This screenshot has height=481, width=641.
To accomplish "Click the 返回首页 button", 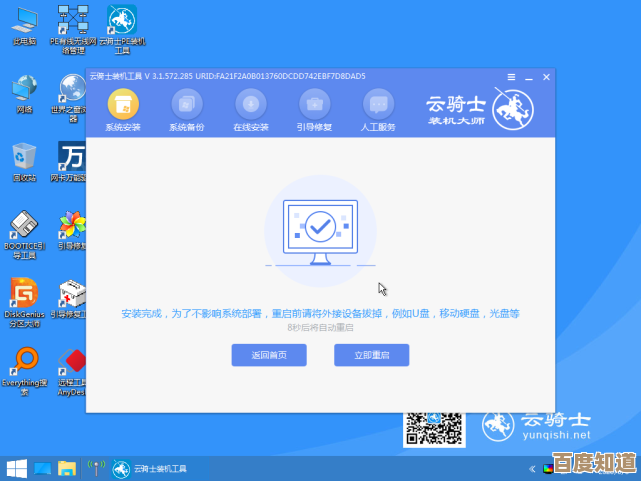I will (x=269, y=355).
